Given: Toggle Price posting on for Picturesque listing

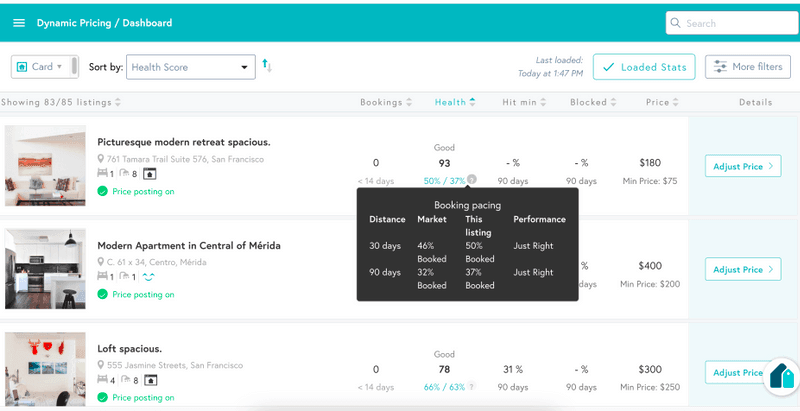Looking at the screenshot, I should (103, 191).
